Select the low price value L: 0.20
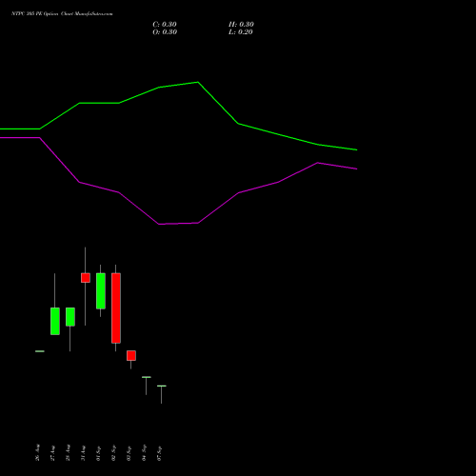The image size is (476, 476). point(241,32)
